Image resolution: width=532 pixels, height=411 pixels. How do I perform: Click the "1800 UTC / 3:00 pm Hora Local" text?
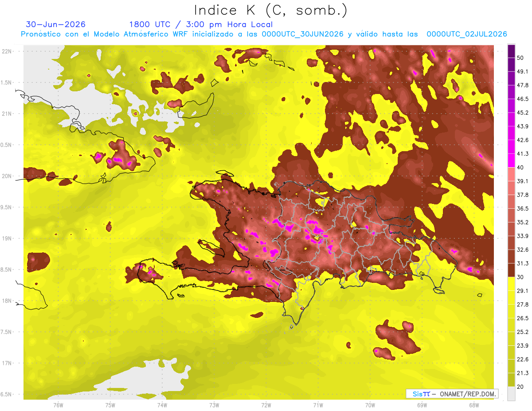[x=201, y=24]
